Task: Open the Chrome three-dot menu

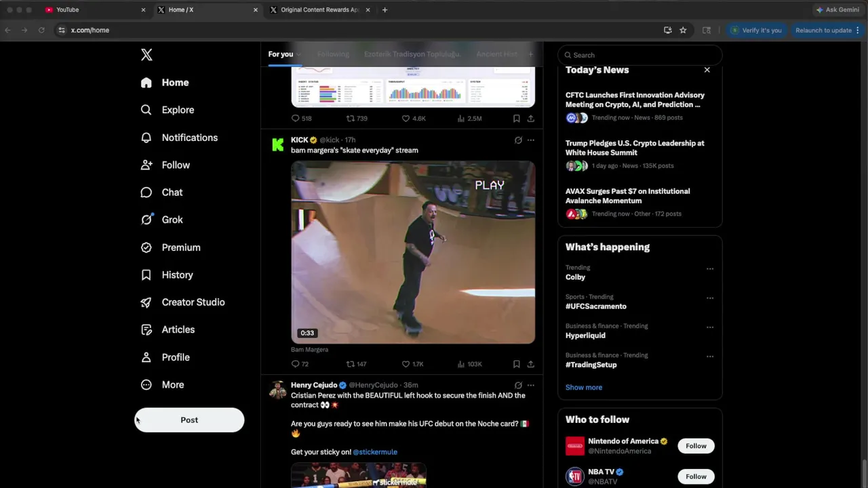Action: (858, 30)
